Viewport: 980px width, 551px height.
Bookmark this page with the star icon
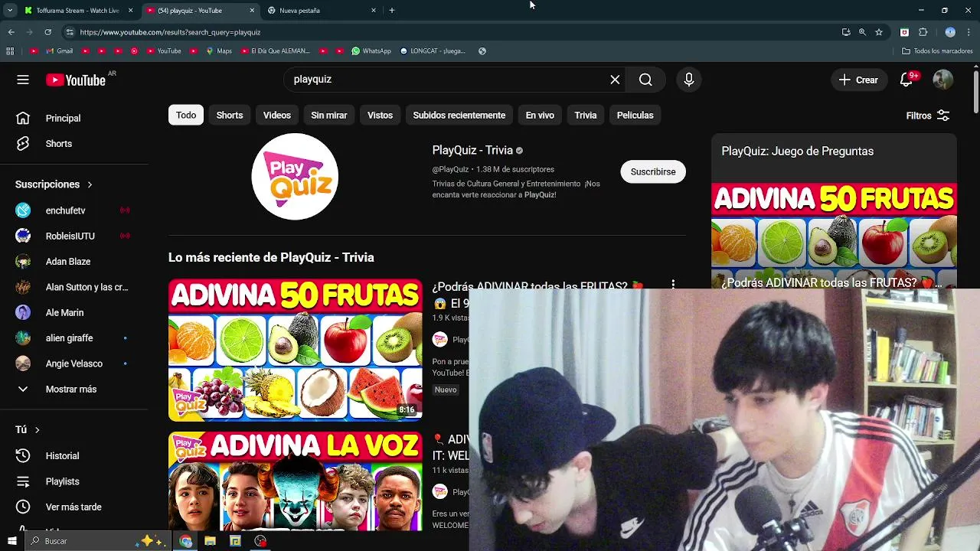(879, 32)
